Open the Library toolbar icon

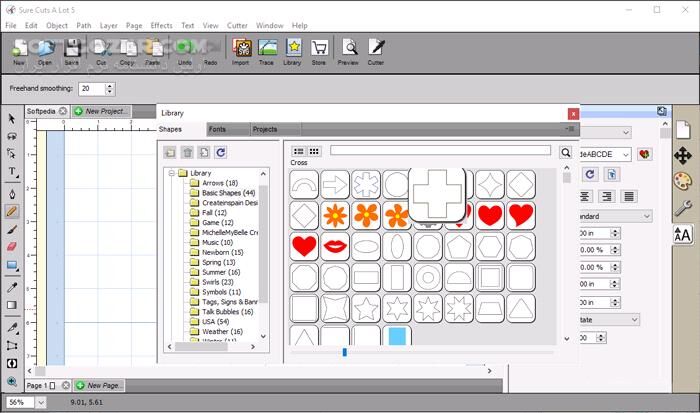(x=292, y=52)
